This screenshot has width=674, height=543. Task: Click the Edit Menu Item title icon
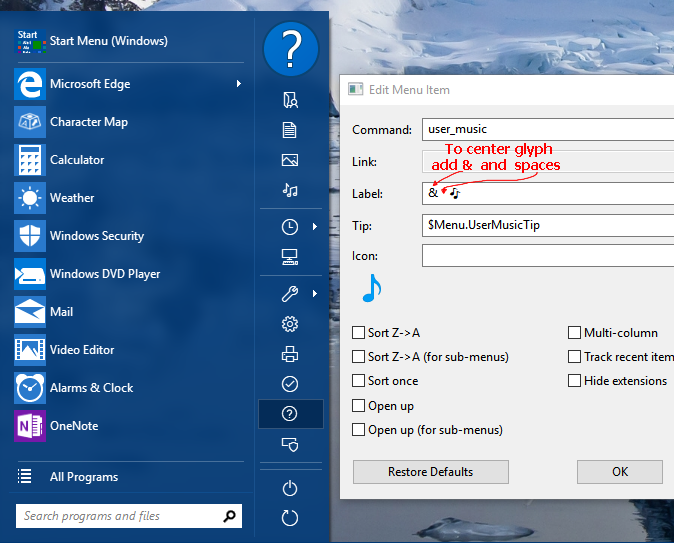click(355, 89)
